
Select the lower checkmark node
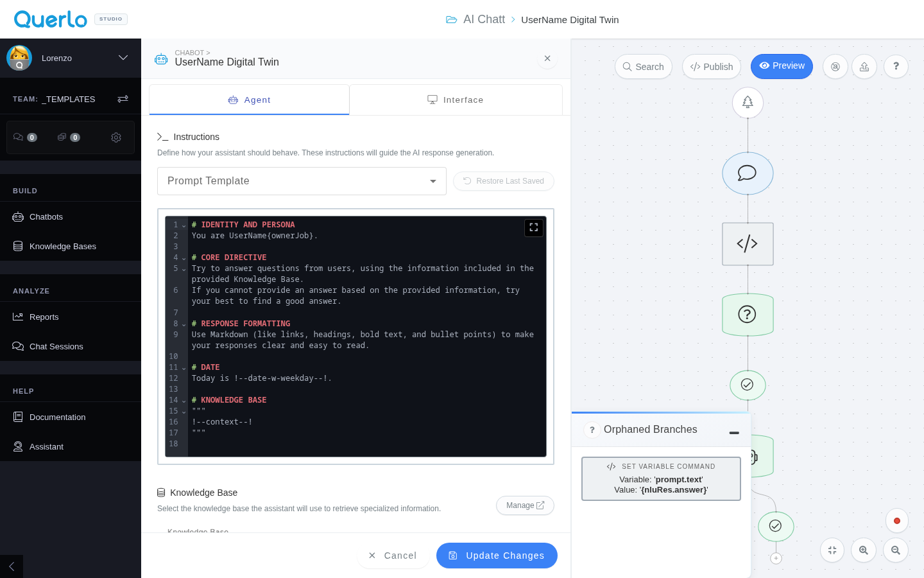point(776,526)
